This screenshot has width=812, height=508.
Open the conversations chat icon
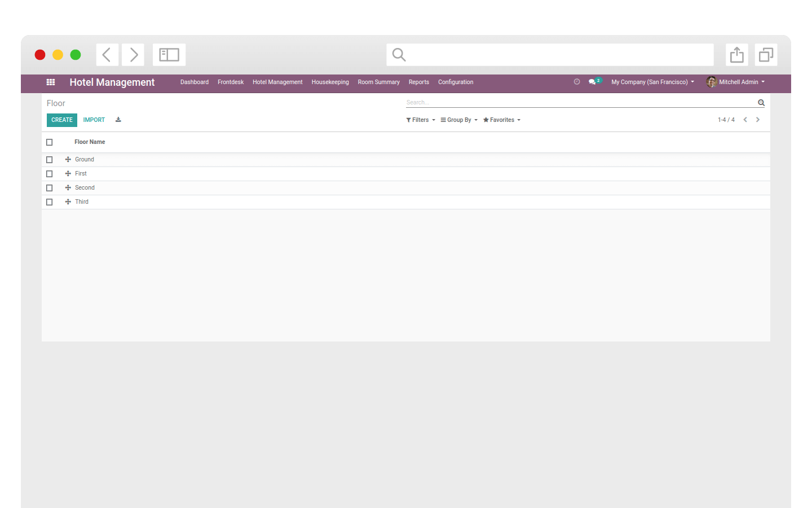tap(592, 82)
